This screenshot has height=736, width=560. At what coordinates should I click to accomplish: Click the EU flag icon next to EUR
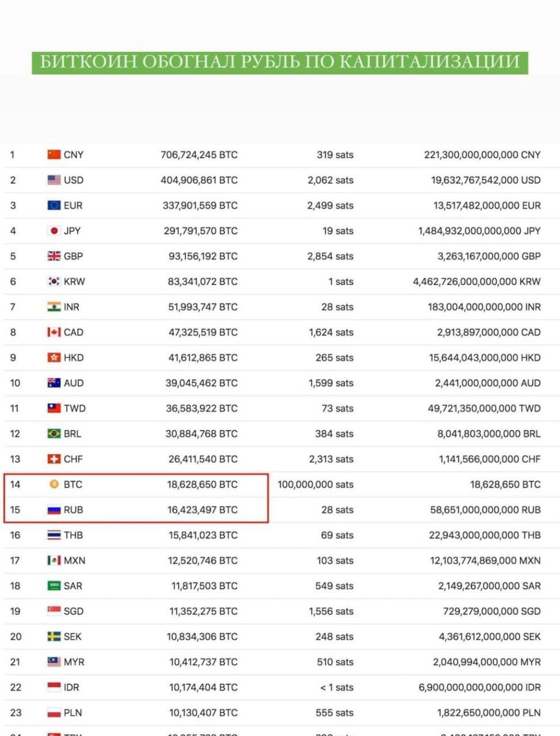54,205
